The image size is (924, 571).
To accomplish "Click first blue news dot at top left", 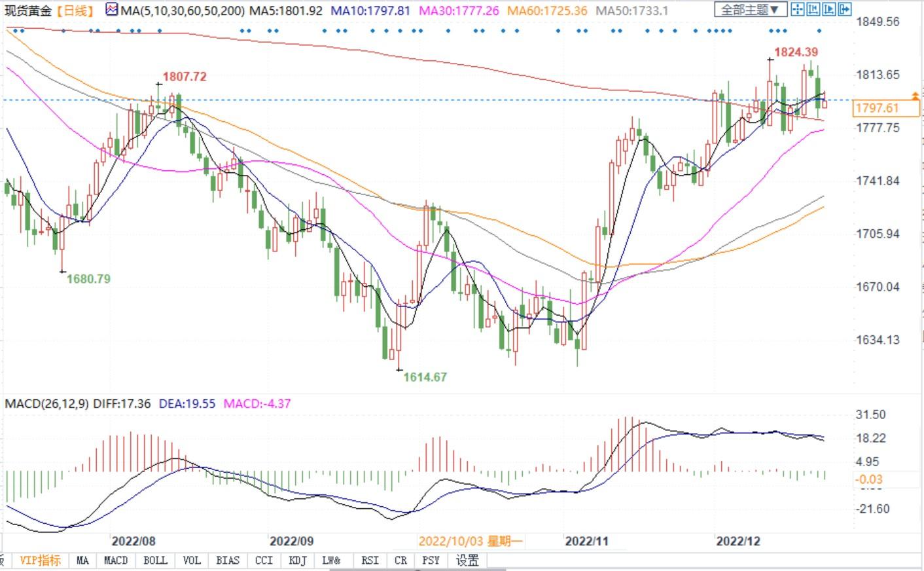I will point(8,31).
